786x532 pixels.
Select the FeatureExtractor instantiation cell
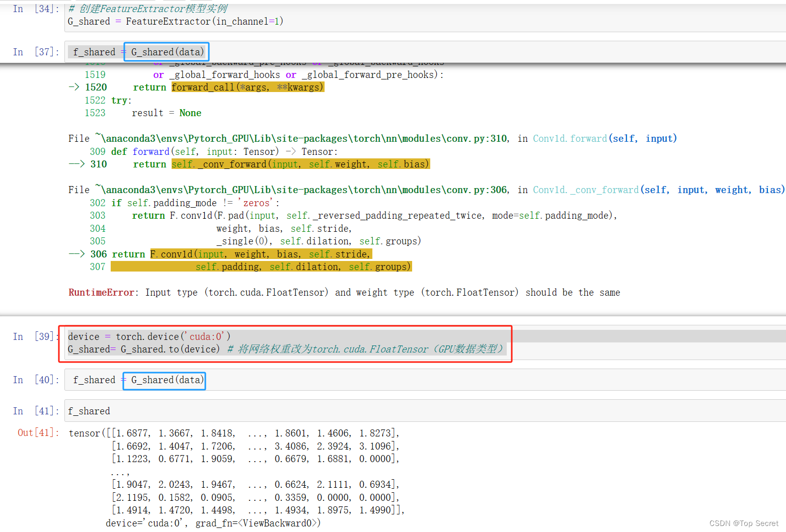176,21
